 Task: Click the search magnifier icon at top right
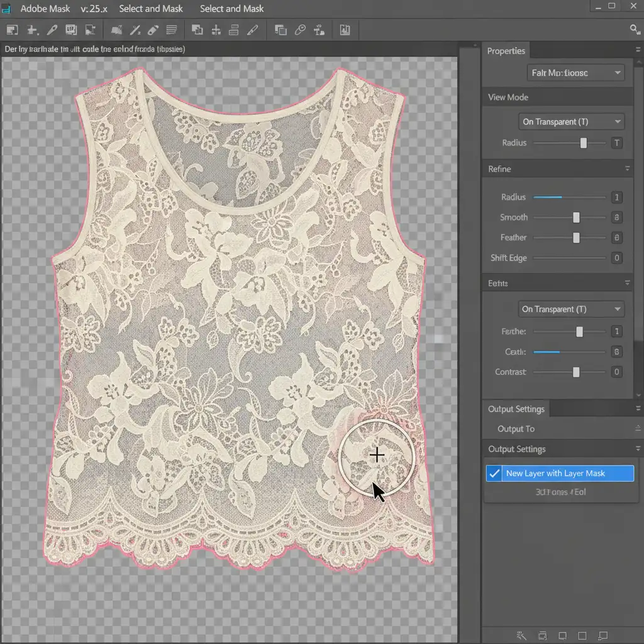635,29
